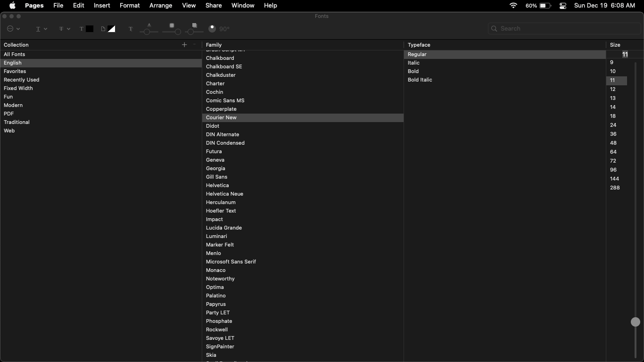The height and width of the screenshot is (362, 644).
Task: Set font size to 288 in list
Action: pyautogui.click(x=617, y=188)
